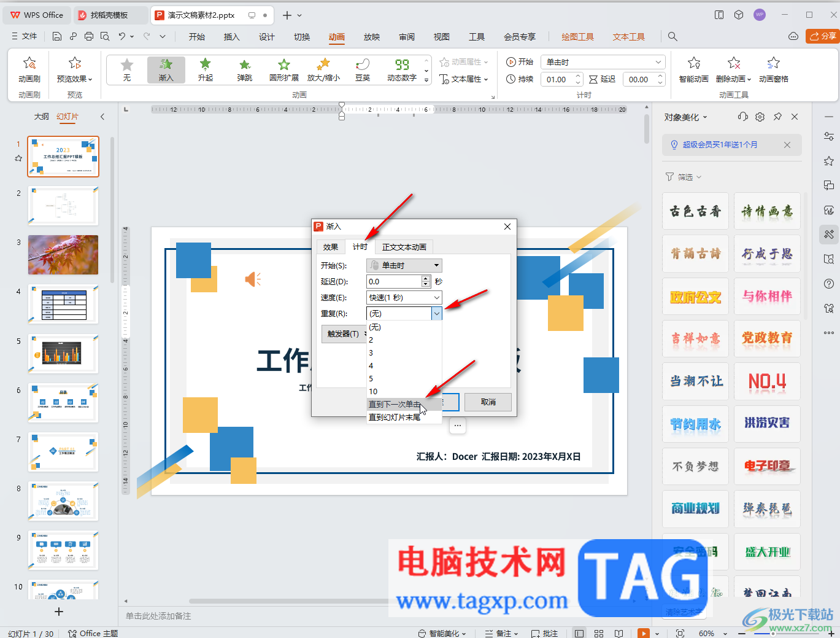Click the zoom slider in status bar

[773, 633]
